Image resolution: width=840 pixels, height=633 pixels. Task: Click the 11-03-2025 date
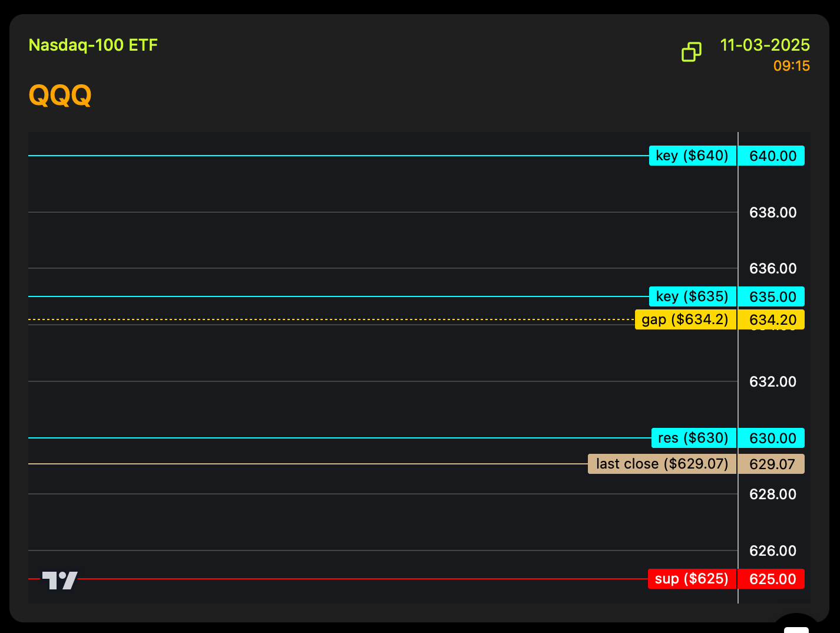click(x=765, y=45)
